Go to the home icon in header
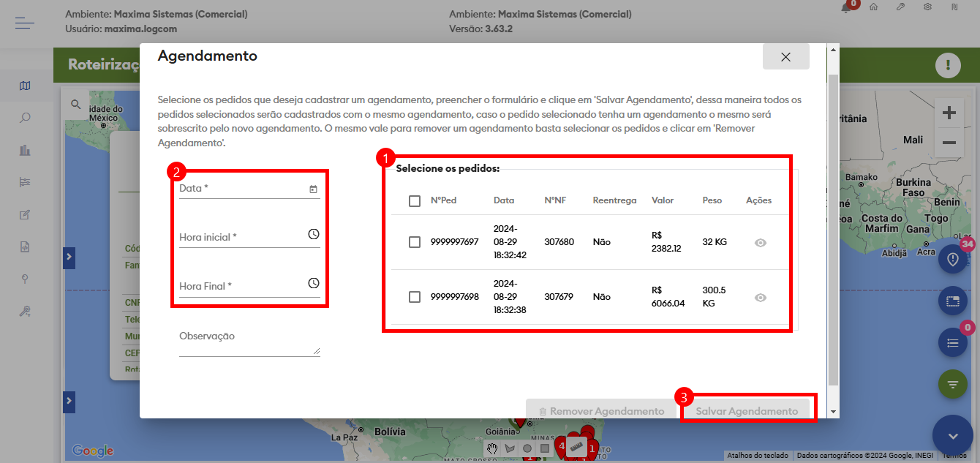The image size is (980, 463). [873, 7]
